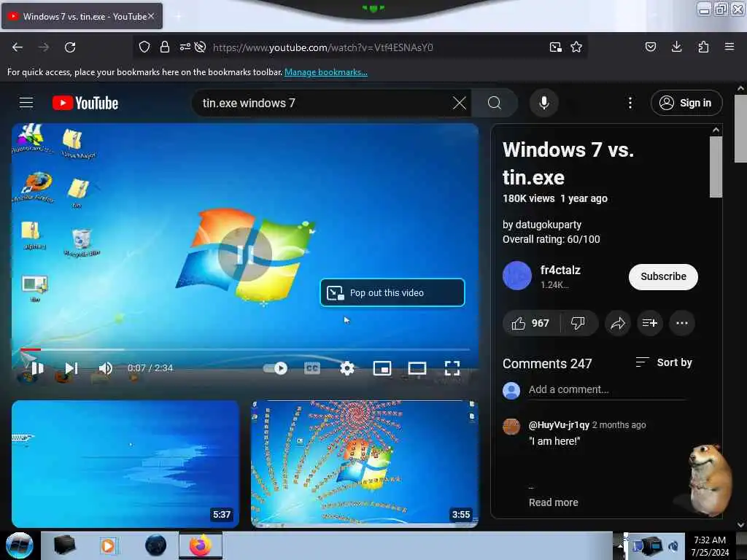Close the Windows 7 vs. tin.exe tab
Screen dimensions: 747x560
click(x=151, y=16)
